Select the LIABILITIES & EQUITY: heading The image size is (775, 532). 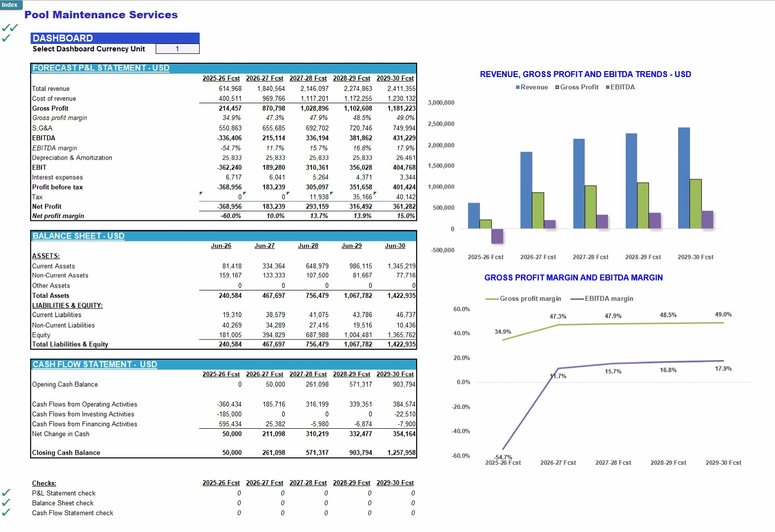pos(67,305)
